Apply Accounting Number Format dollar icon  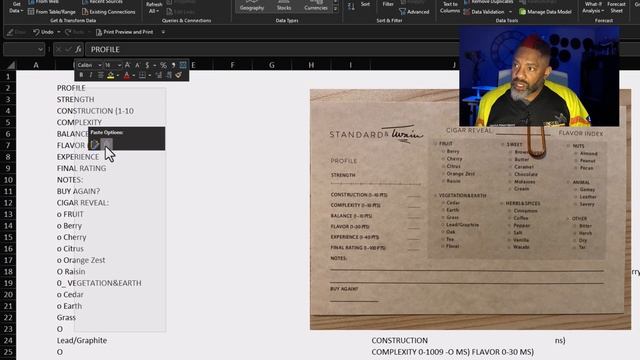click(147, 65)
